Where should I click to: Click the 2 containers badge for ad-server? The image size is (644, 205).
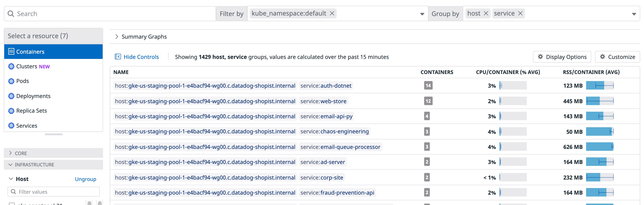(x=427, y=162)
